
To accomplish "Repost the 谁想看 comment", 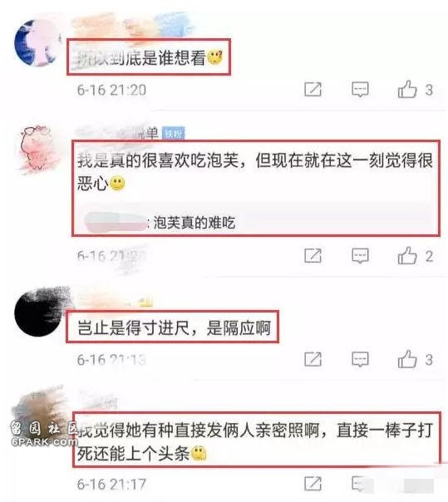I will coord(313,89).
